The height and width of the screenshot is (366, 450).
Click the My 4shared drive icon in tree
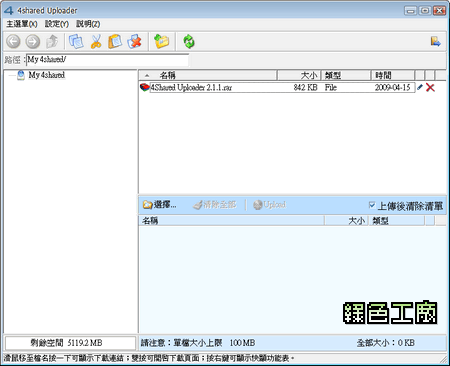tap(21, 75)
